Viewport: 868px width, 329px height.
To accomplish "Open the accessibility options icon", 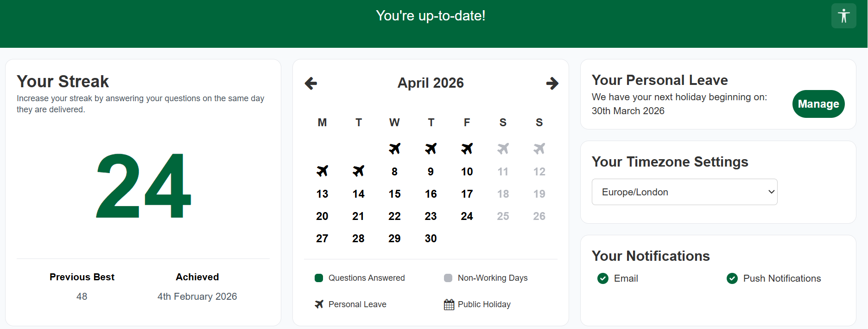I will tap(843, 16).
